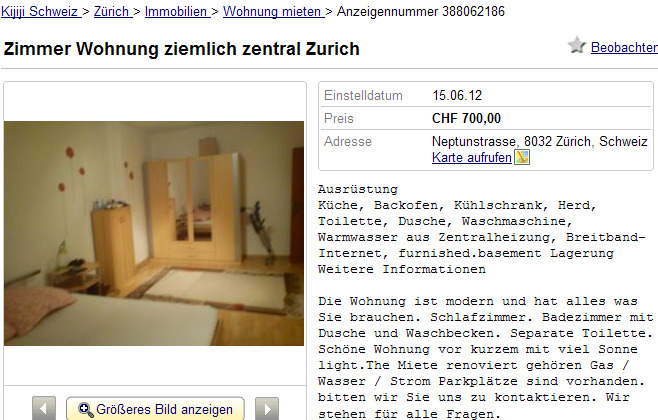Click the Einstelldatum 15.06.12 value
658x420 pixels.
pos(457,95)
